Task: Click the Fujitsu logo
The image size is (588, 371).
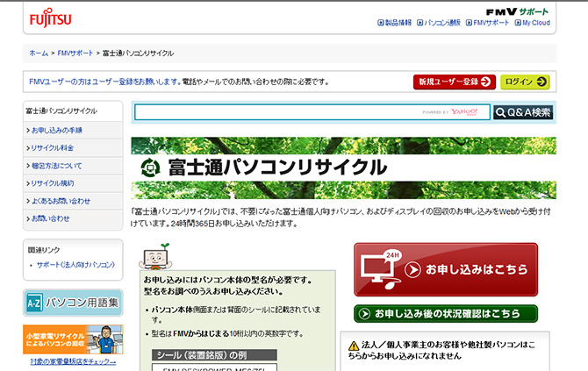Action: (x=50, y=18)
